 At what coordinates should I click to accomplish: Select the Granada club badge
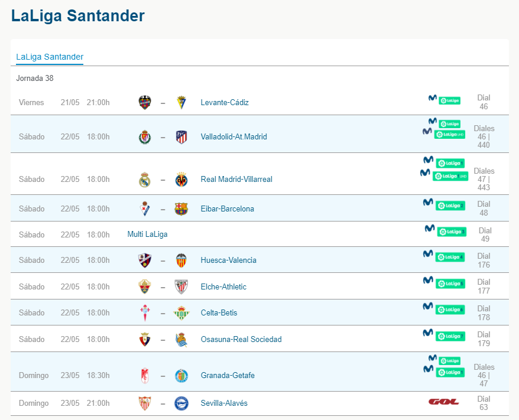[145, 375]
